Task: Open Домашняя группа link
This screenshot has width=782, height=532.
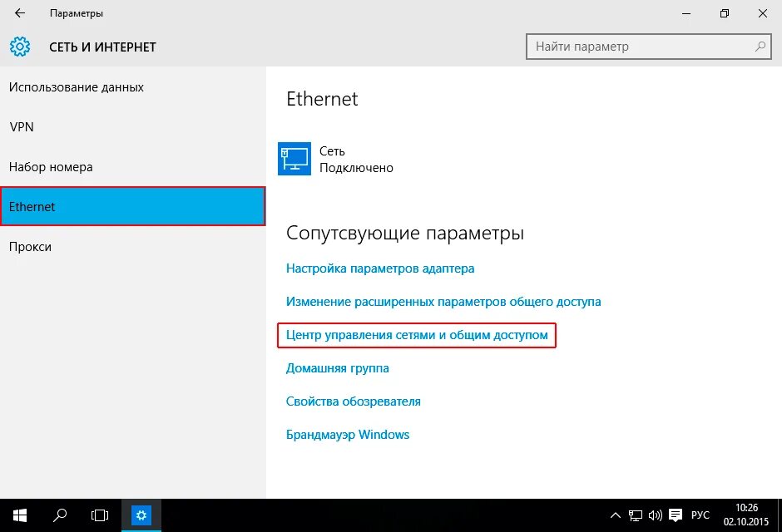Action: [x=337, y=368]
